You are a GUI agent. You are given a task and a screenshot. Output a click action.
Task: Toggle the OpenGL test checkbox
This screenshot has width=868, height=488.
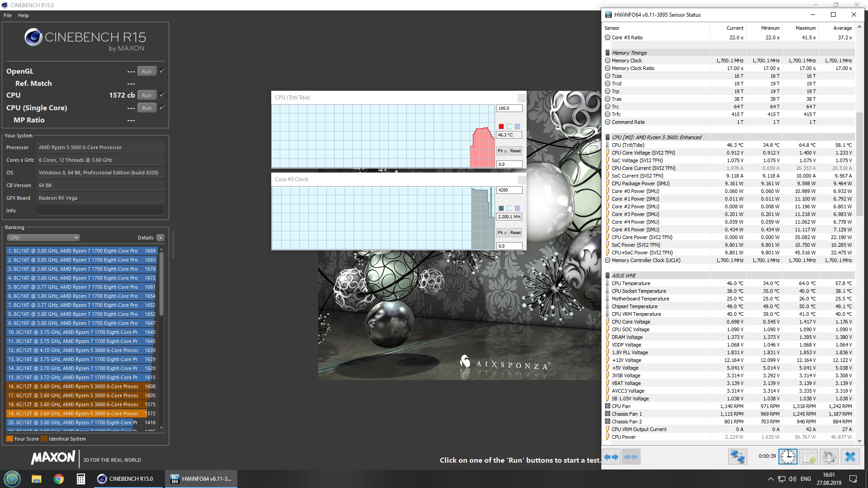pyautogui.click(x=162, y=71)
